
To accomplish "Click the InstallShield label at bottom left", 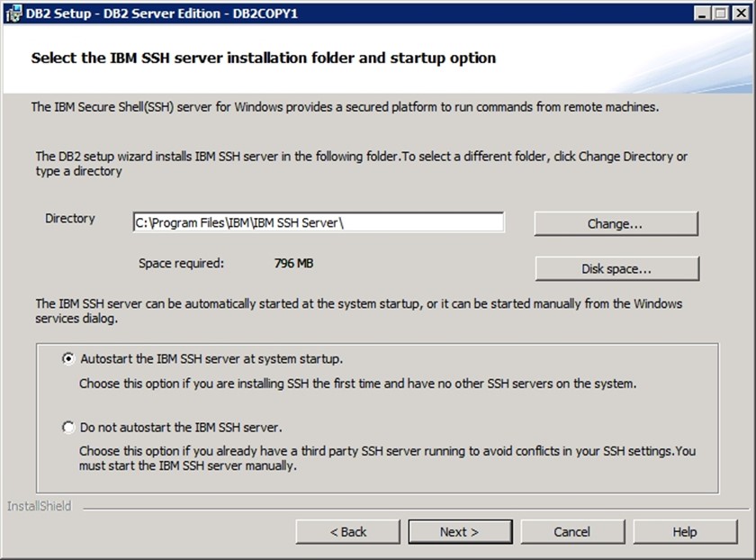I will (39, 506).
